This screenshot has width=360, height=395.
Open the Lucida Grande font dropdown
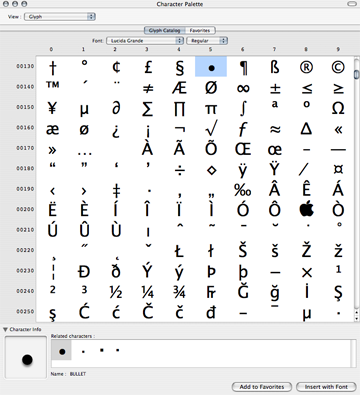145,41
